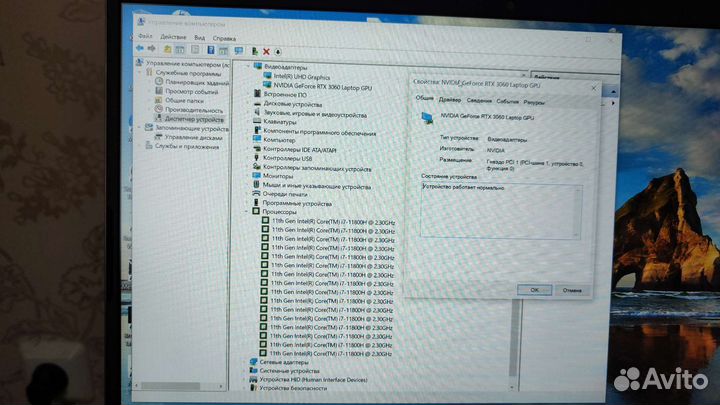This screenshot has width=720, height=405.
Task: Collapse the Процессоры category
Action: pyautogui.click(x=246, y=211)
